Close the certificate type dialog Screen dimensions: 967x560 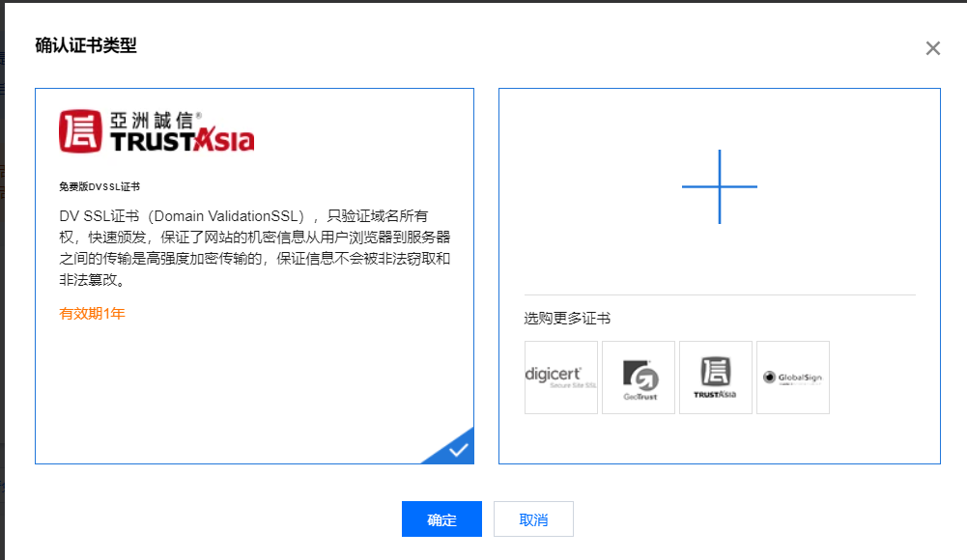pyautogui.click(x=932, y=48)
